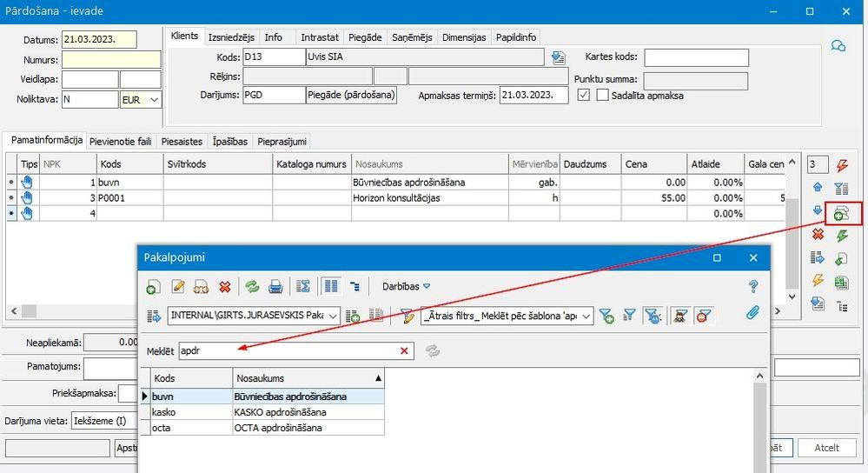Open the Darbības dropdown menu

coord(406,286)
